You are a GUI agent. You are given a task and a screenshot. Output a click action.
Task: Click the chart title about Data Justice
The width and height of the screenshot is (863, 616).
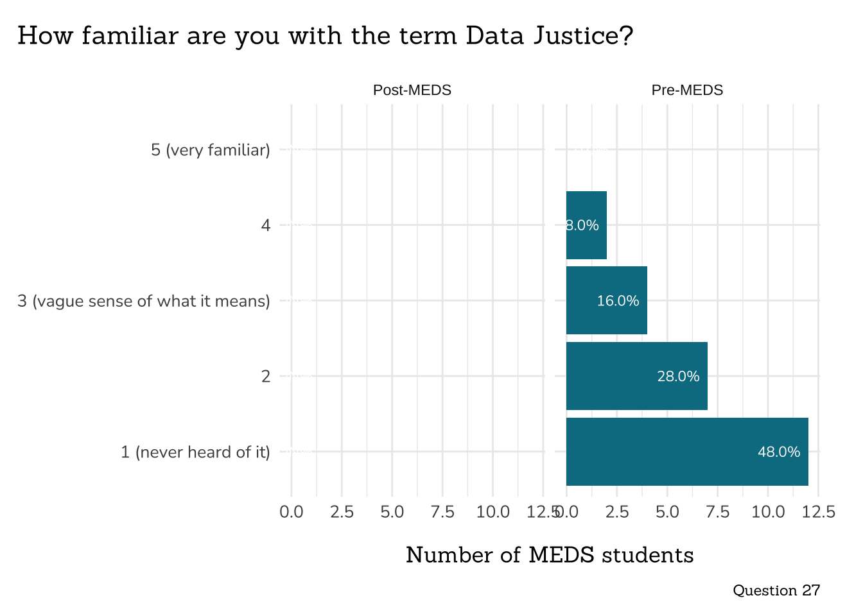[x=325, y=36]
